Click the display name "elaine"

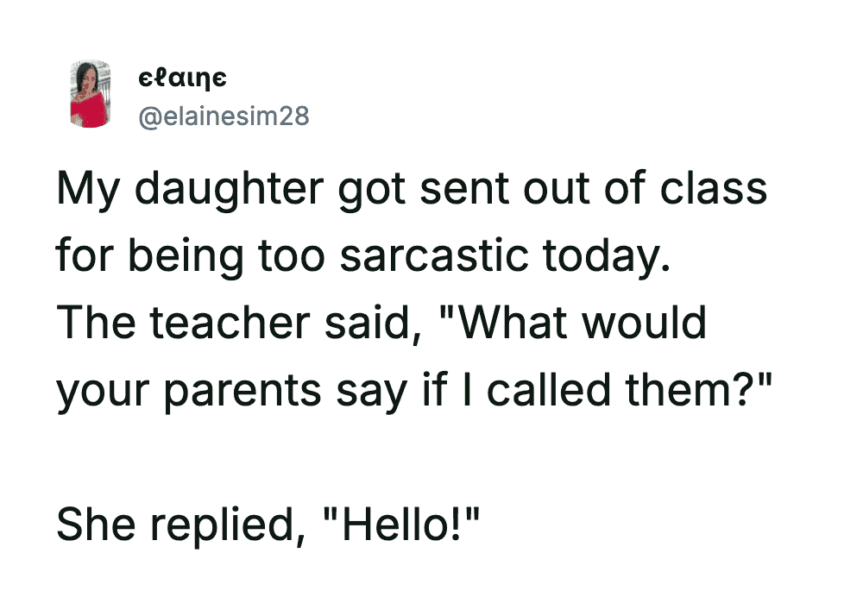[183, 79]
